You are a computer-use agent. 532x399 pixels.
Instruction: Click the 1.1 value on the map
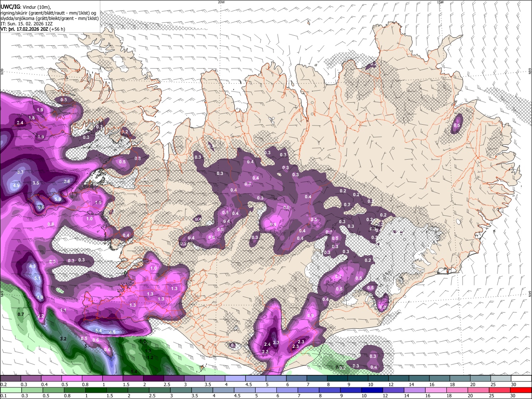coord(63,310)
